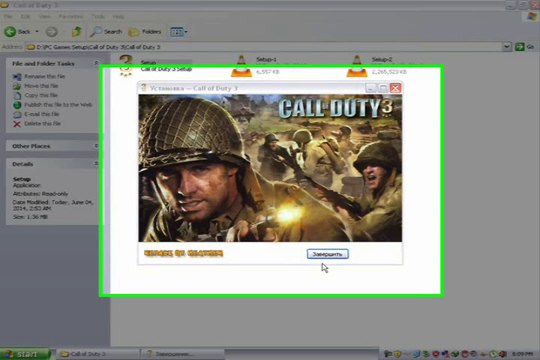Click Publish this file to the Web
This screenshot has width=540, height=360.
click(58, 104)
